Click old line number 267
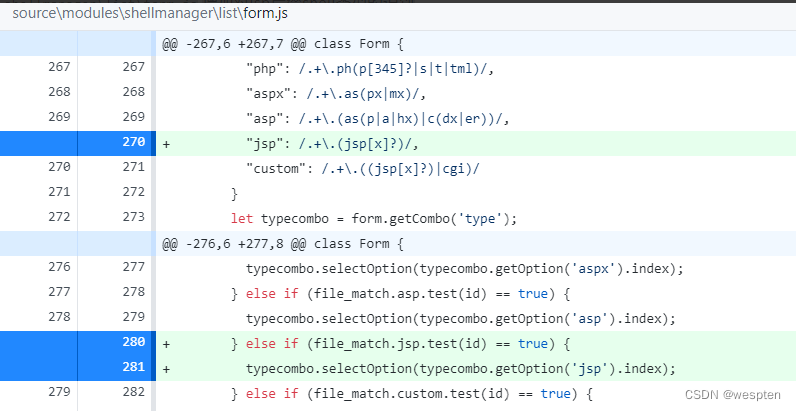This screenshot has width=796, height=411. pos(55,68)
